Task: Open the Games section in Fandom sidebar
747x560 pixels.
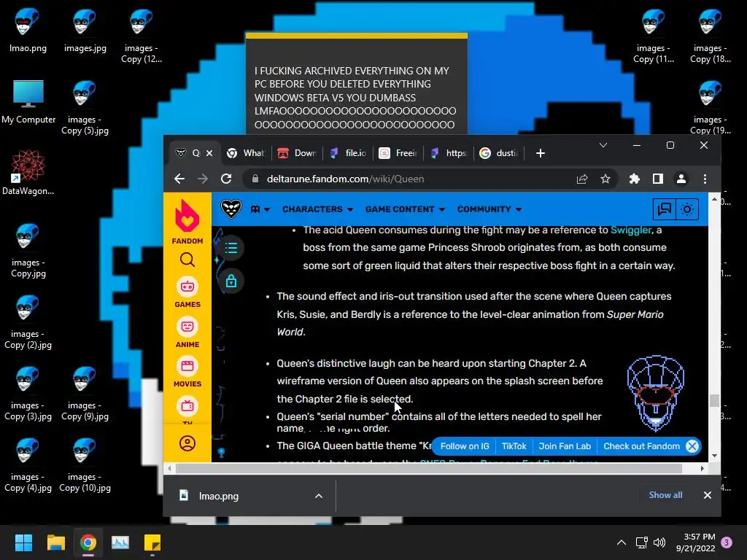Action: (x=187, y=292)
